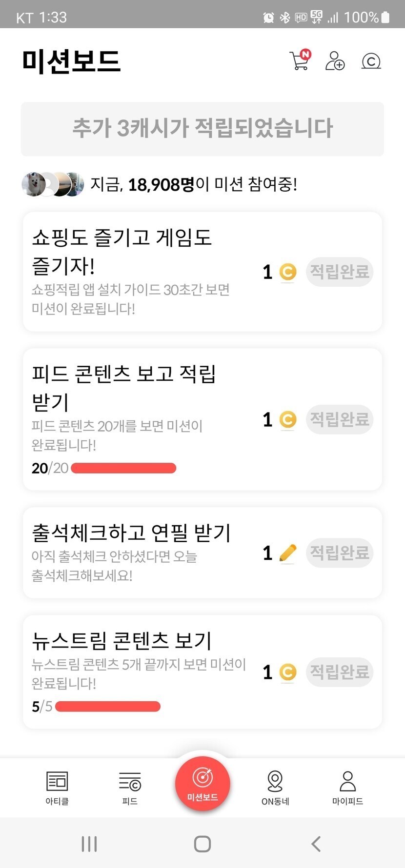Tap the 5/5 뉴스트림 progress bar
Viewport: 405px width, 868px height.
(x=108, y=707)
